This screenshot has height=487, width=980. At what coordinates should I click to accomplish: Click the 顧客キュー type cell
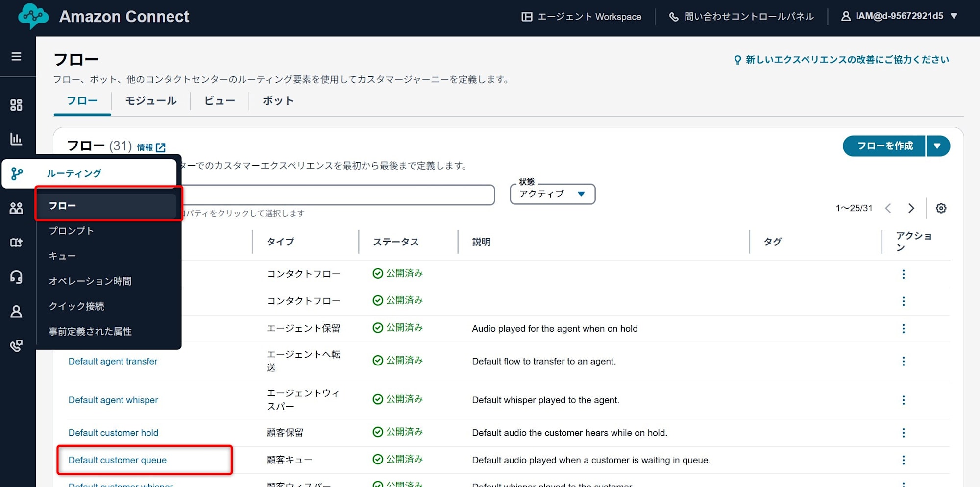click(x=289, y=460)
